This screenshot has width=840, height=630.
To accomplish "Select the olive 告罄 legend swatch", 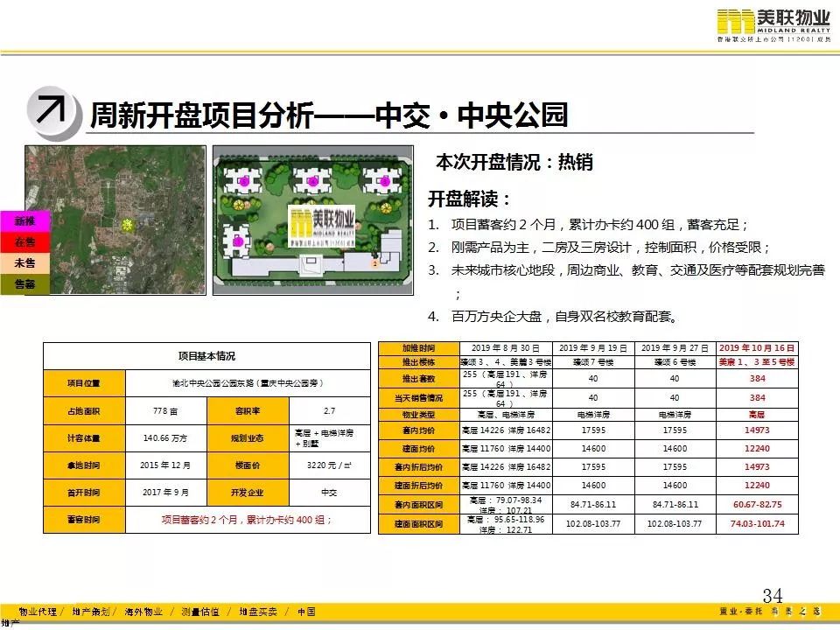I will [24, 283].
